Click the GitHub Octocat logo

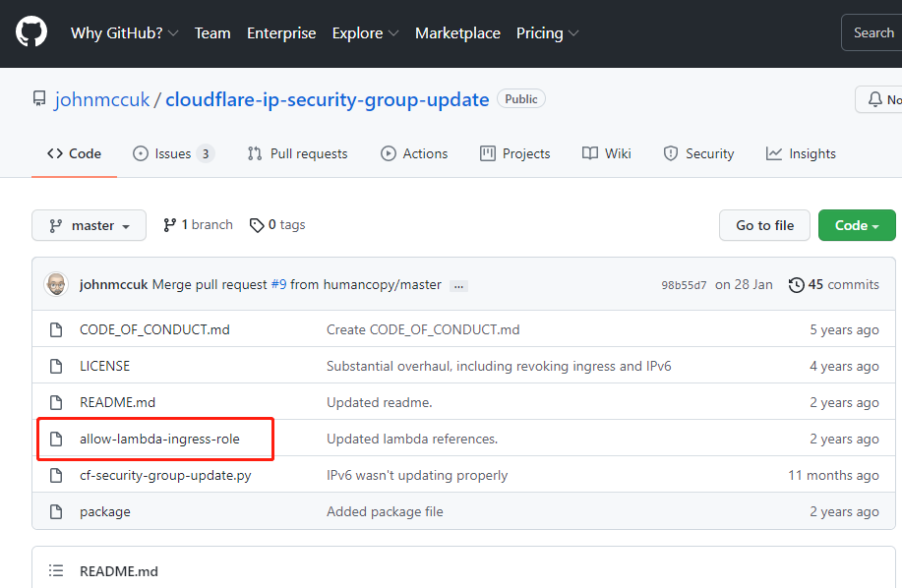(x=31, y=32)
